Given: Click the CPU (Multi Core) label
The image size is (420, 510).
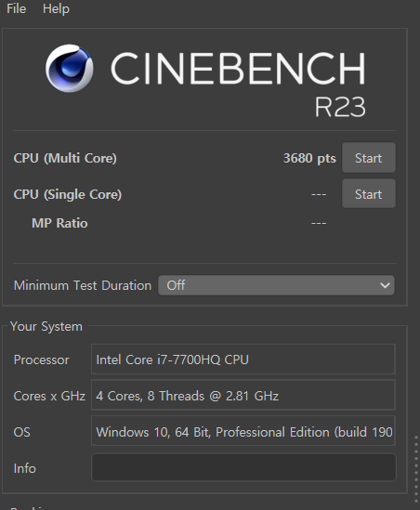Looking at the screenshot, I should click(x=65, y=159).
